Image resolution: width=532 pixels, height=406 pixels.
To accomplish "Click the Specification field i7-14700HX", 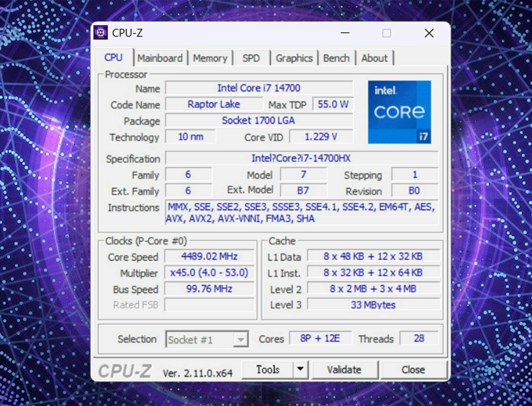I will pos(301,158).
